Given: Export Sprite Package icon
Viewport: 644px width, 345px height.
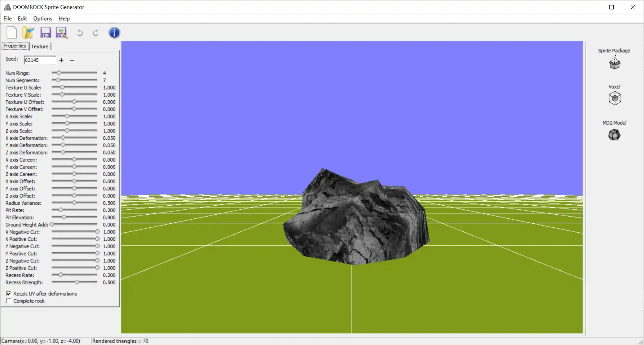Looking at the screenshot, I should [x=614, y=63].
